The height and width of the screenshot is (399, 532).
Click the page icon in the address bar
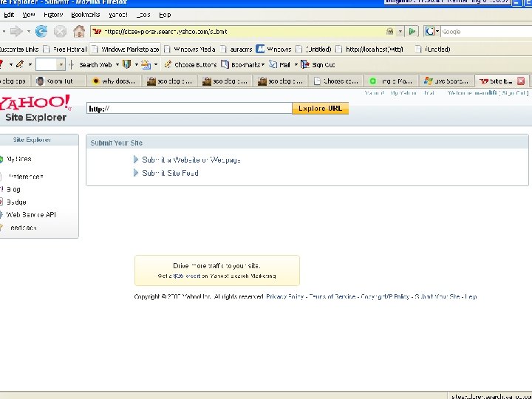pyautogui.click(x=389, y=32)
